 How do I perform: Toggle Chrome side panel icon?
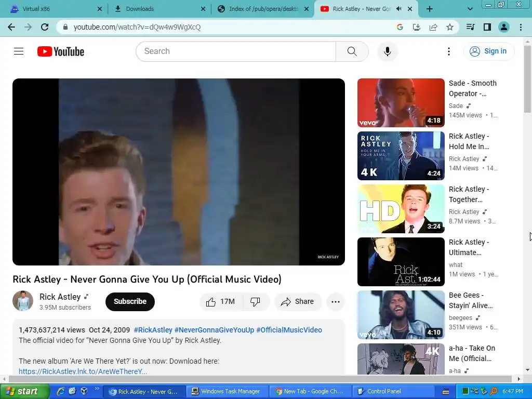tap(487, 27)
